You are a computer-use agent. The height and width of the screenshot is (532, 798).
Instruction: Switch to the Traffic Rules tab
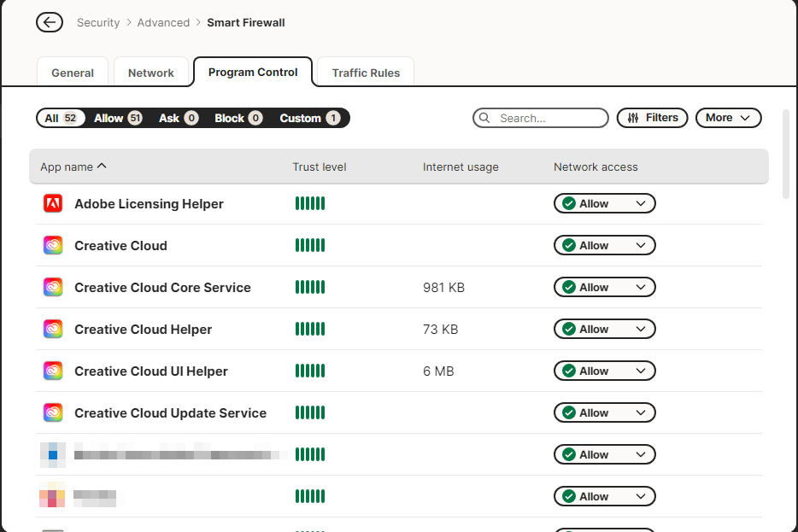(366, 73)
